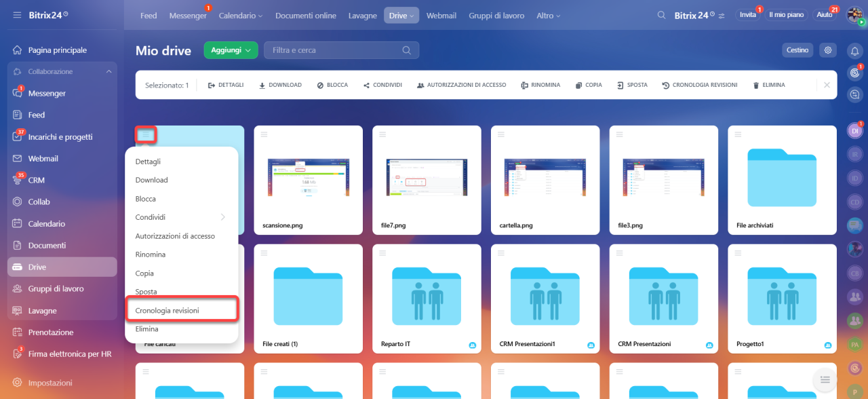The height and width of the screenshot is (399, 868).
Task: Open the notifications bell in right sidebar
Action: point(855,51)
